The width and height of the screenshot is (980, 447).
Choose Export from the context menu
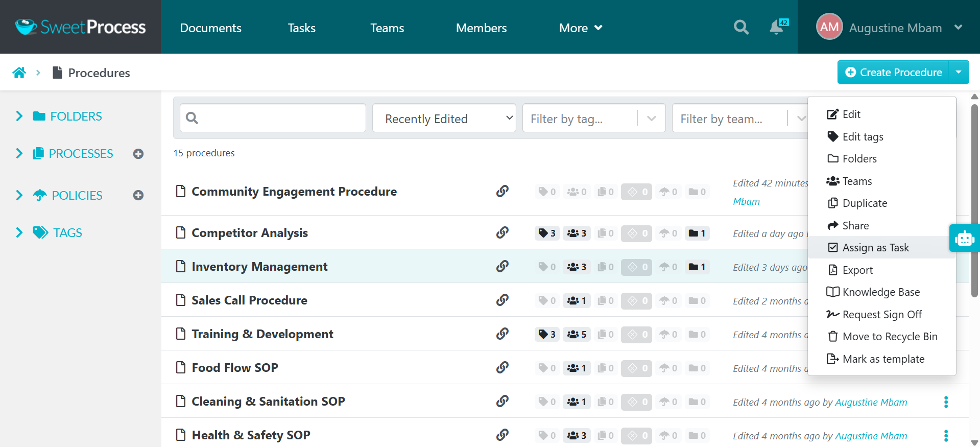[x=882, y=270]
